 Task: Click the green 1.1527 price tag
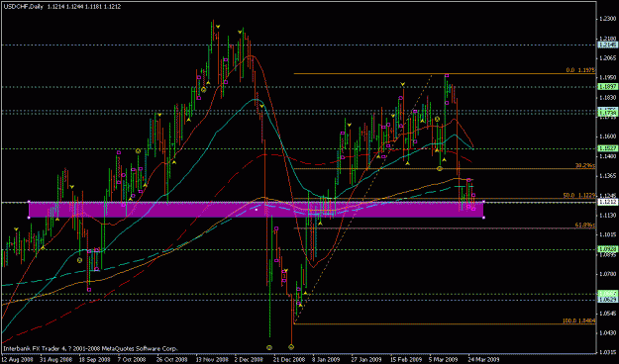click(608, 148)
